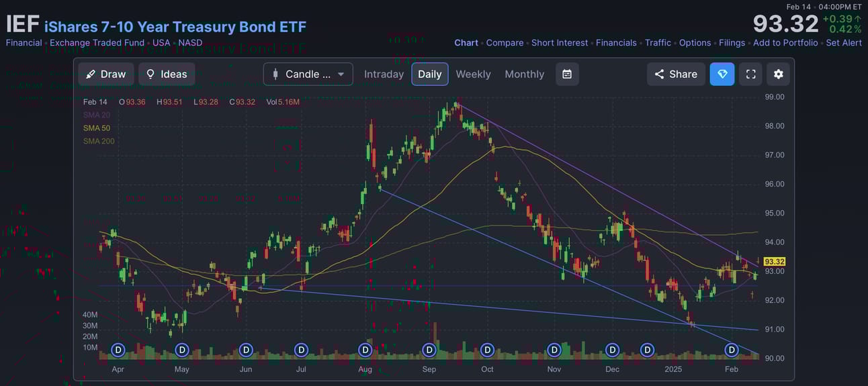Click the April dividend D marker
This screenshot has width=868, height=386.
pos(118,350)
